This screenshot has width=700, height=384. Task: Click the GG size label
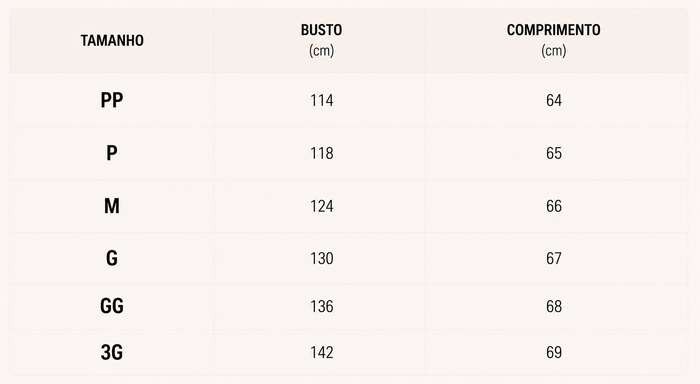112,306
